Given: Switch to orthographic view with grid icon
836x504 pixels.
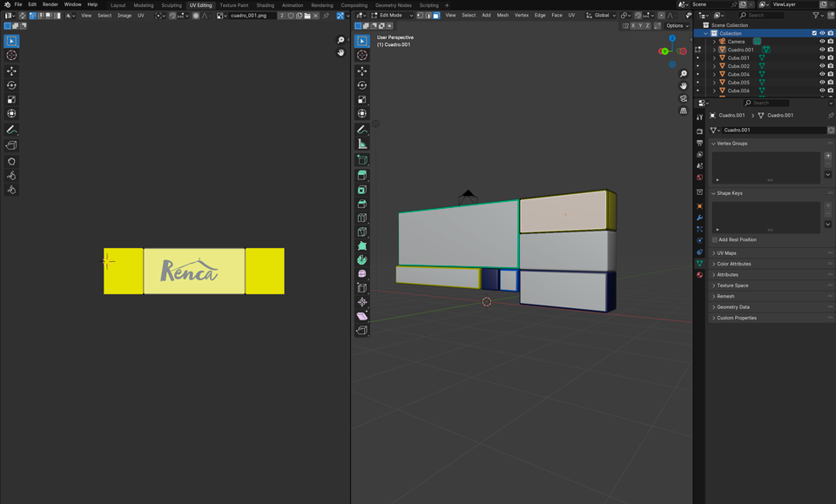Looking at the screenshot, I should (x=684, y=111).
